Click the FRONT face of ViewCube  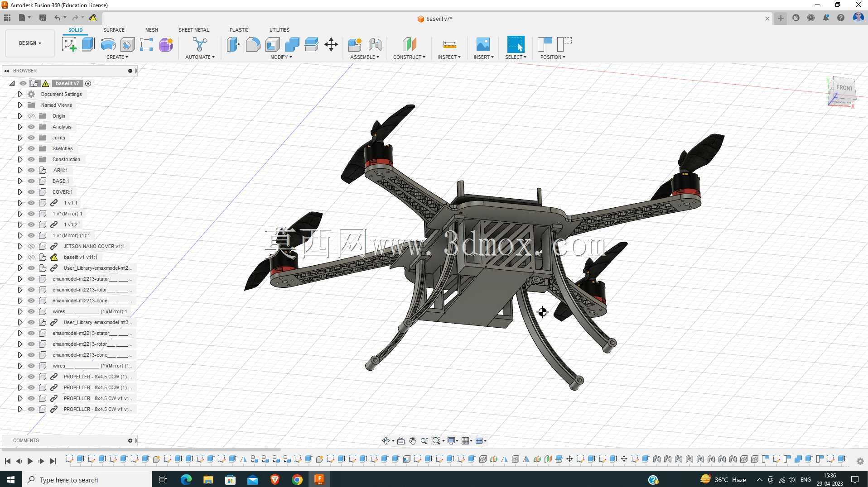click(x=844, y=88)
